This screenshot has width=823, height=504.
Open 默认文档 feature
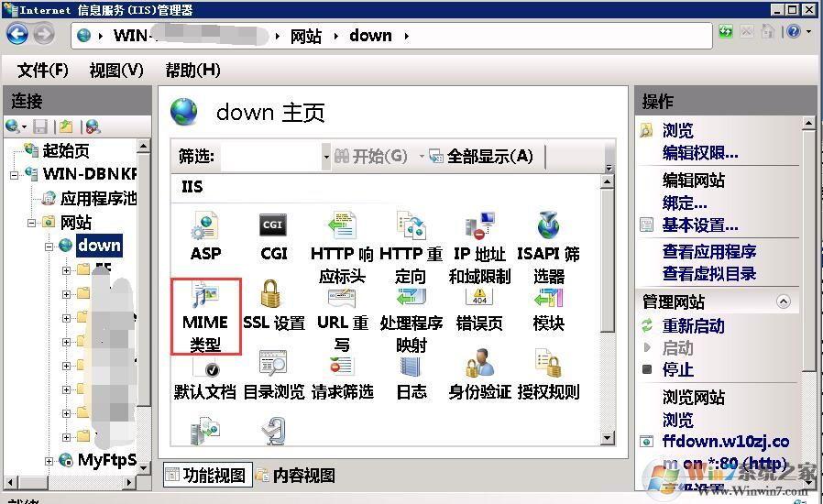pos(204,380)
